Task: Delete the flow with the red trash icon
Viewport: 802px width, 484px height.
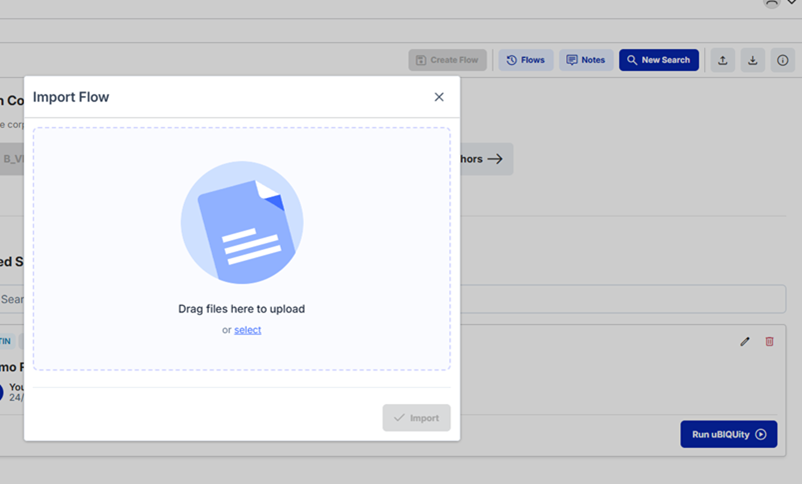Action: [x=769, y=341]
